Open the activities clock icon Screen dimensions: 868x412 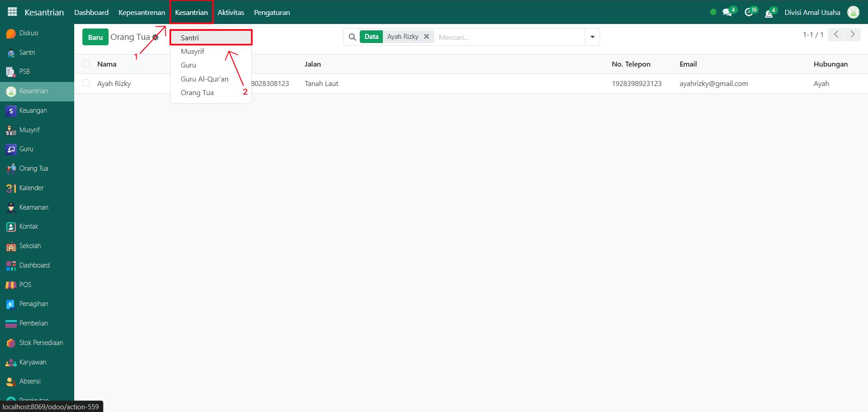pos(749,12)
